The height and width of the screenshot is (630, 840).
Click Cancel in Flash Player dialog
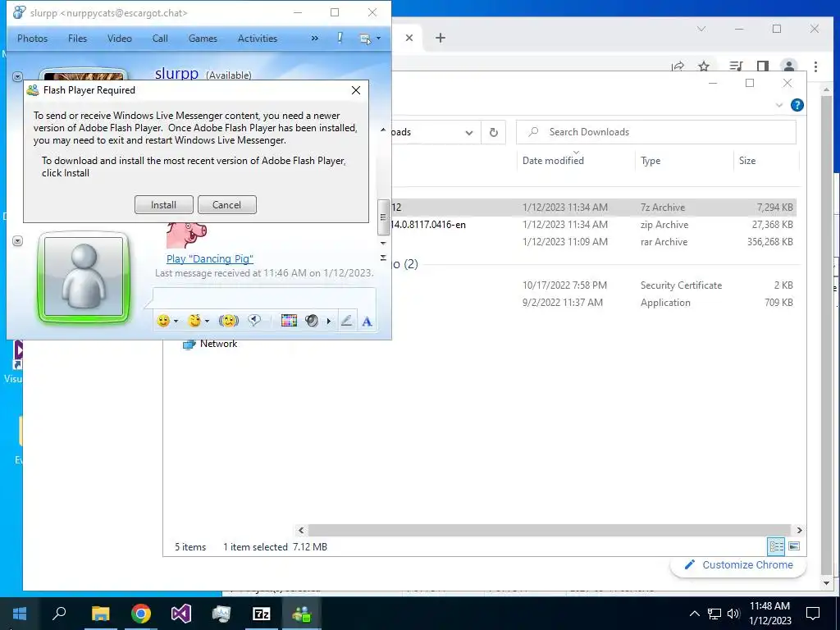(x=226, y=204)
